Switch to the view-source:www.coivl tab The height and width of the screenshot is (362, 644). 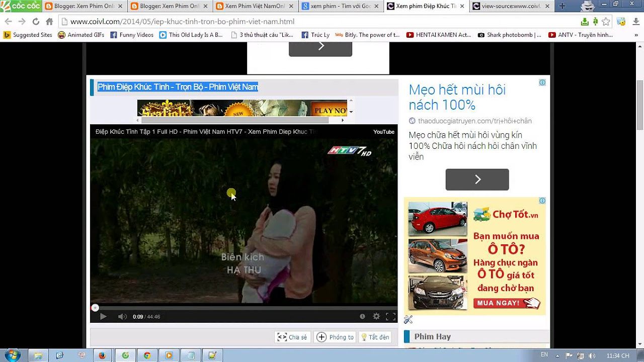[511, 6]
